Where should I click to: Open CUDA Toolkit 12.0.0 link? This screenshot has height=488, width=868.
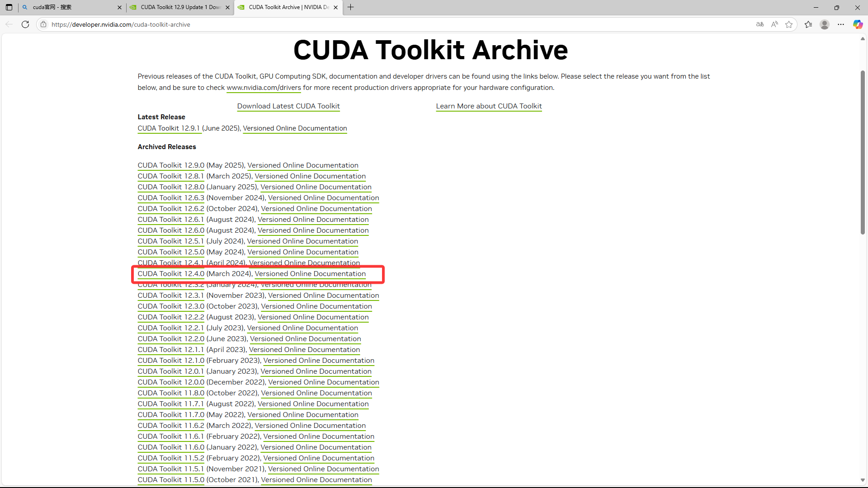[171, 382]
